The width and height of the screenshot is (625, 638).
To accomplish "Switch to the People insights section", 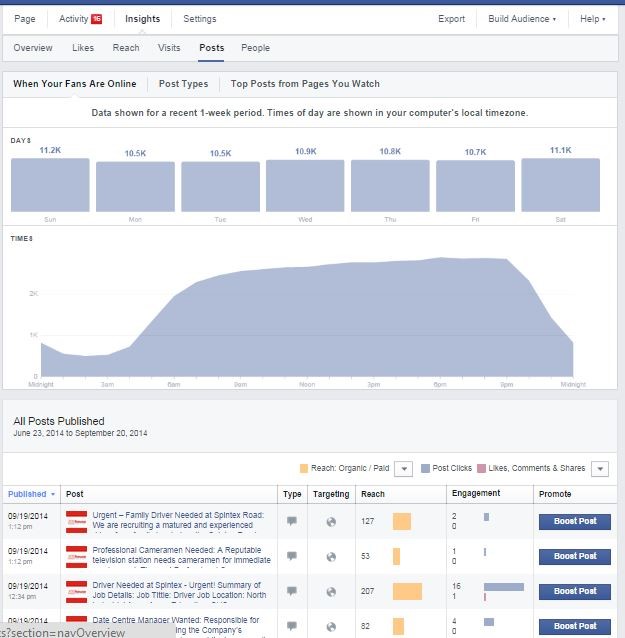I will pos(256,48).
